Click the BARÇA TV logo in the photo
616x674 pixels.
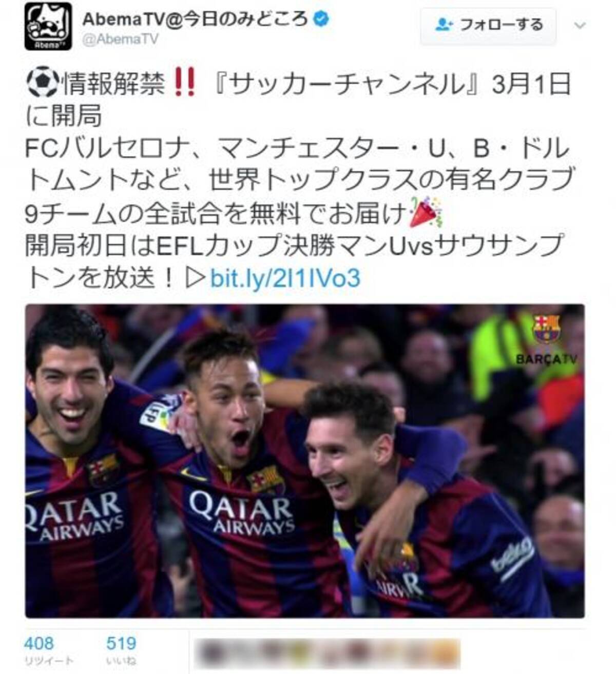coord(546,339)
